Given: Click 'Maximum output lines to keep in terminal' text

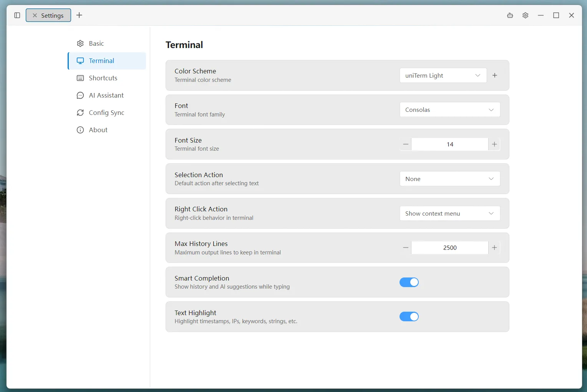Looking at the screenshot, I should [x=228, y=252].
